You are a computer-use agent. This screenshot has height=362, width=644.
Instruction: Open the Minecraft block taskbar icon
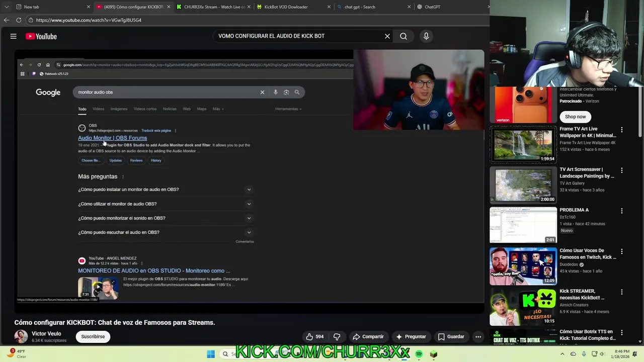[x=434, y=354]
